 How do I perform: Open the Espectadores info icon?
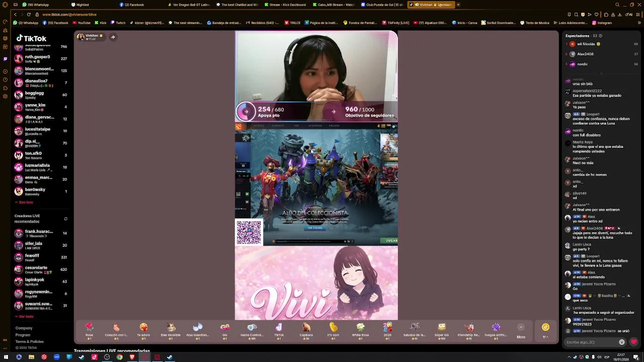pyautogui.click(x=600, y=36)
